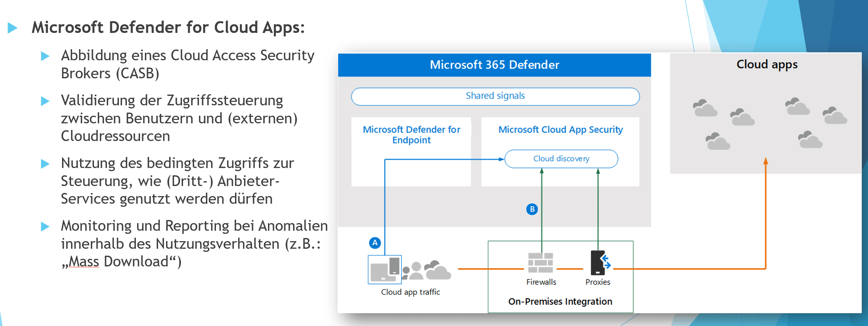The image size is (868, 326).
Task: Click the bullet about Cloud Access Security Brokers
Action: click(x=188, y=64)
